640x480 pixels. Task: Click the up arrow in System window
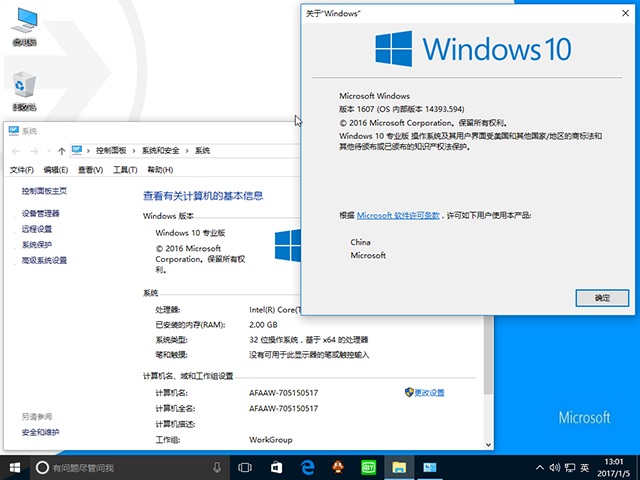point(61,150)
